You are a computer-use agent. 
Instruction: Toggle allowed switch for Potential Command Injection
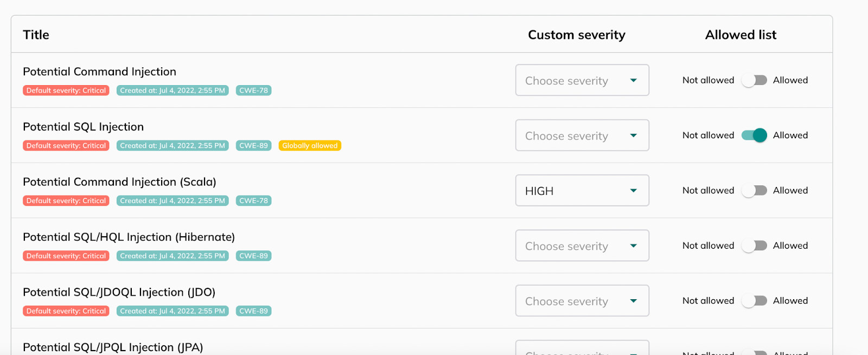pyautogui.click(x=754, y=80)
